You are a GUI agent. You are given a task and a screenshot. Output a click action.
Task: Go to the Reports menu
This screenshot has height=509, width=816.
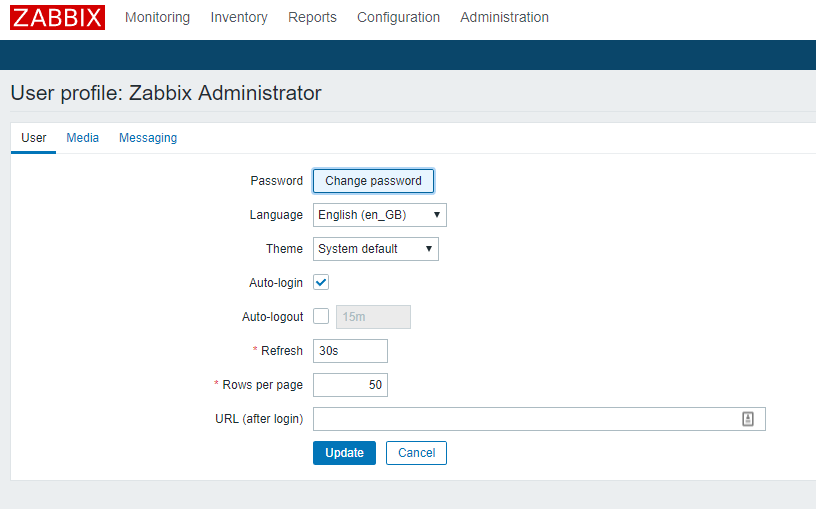click(312, 18)
